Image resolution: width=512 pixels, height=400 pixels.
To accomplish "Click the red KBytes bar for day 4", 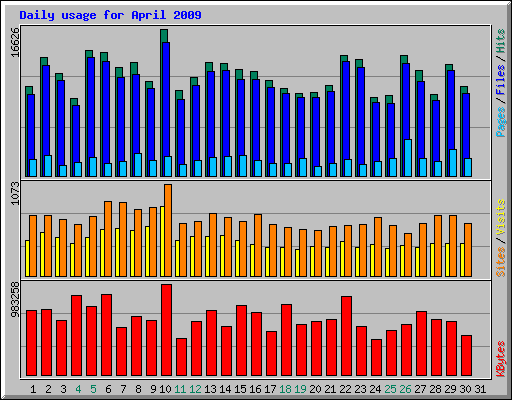I will (76, 335).
